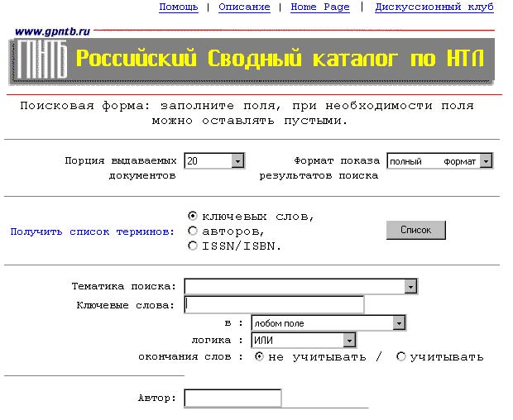The width and height of the screenshot is (513, 420).
Task: Open the полный формат results dropdown
Action: click(439, 161)
